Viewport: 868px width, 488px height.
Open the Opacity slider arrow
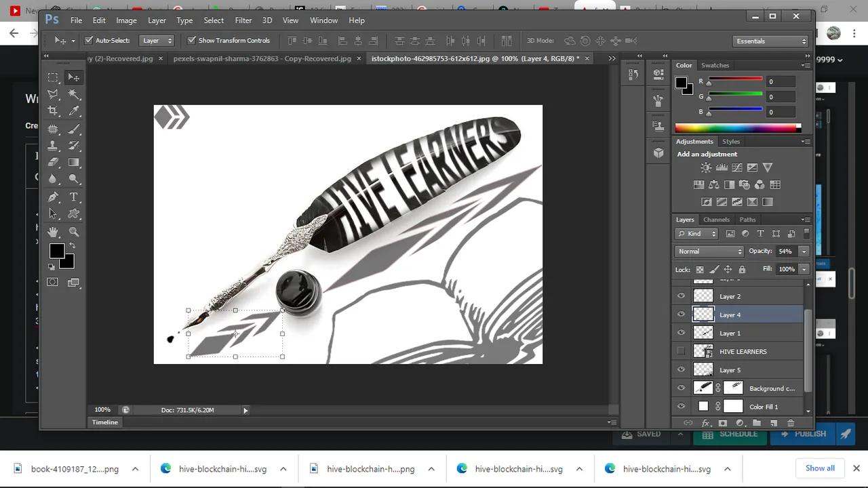tap(804, 251)
